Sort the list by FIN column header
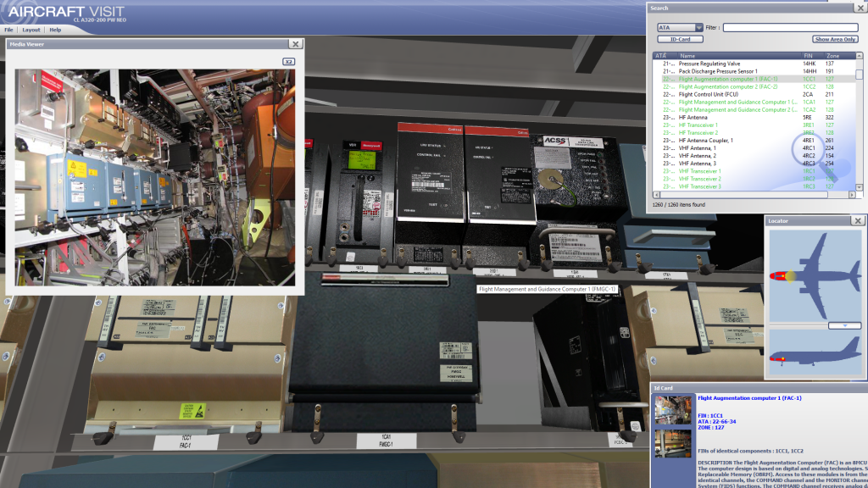The height and width of the screenshot is (488, 868). click(813, 56)
